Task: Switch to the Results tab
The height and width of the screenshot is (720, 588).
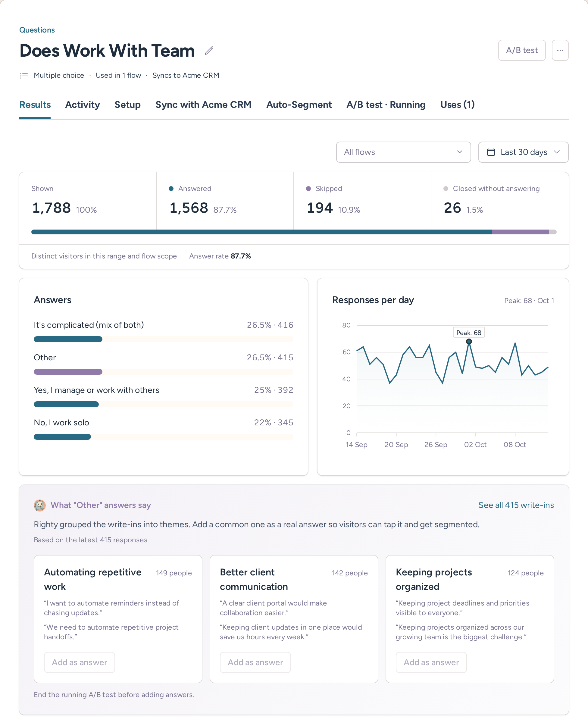Action: pyautogui.click(x=35, y=105)
